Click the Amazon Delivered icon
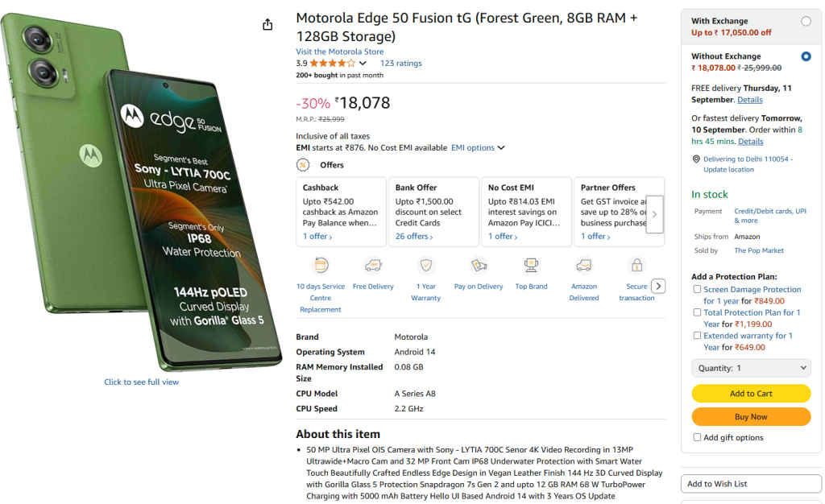Screen dimensions: 825x504 [x=582, y=264]
